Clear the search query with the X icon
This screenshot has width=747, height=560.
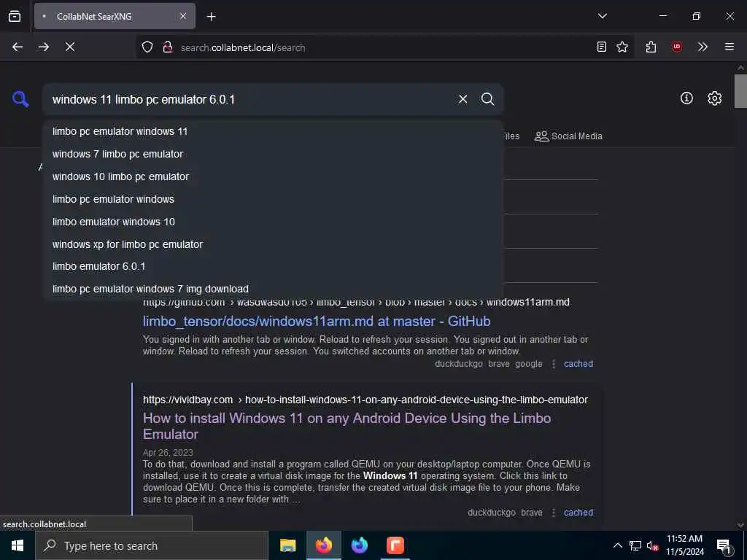click(462, 99)
